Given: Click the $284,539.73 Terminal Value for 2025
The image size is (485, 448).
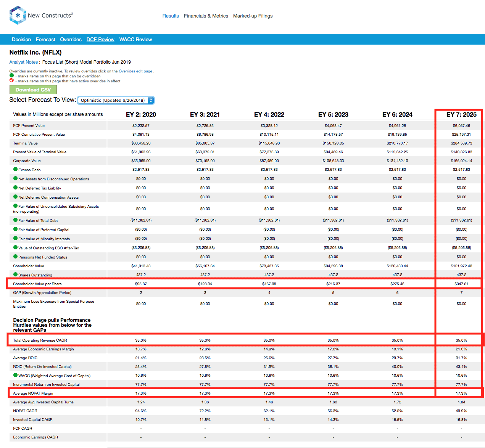Looking at the screenshot, I should pyautogui.click(x=461, y=143).
